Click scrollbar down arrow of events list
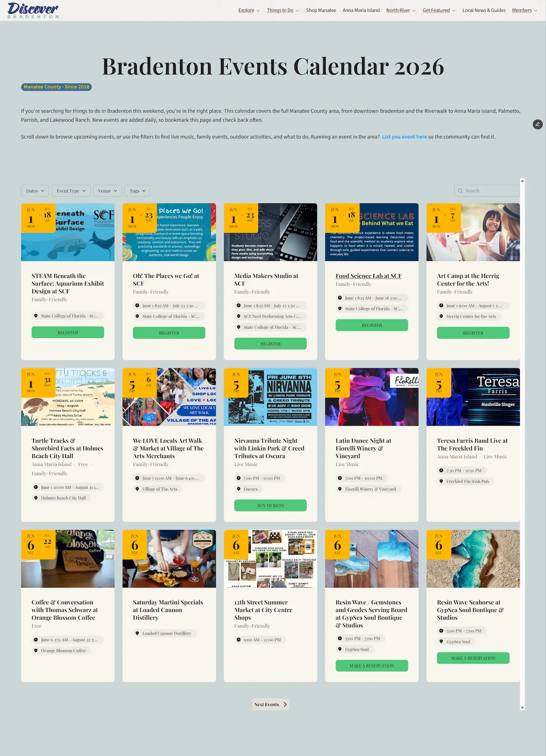 (522, 708)
